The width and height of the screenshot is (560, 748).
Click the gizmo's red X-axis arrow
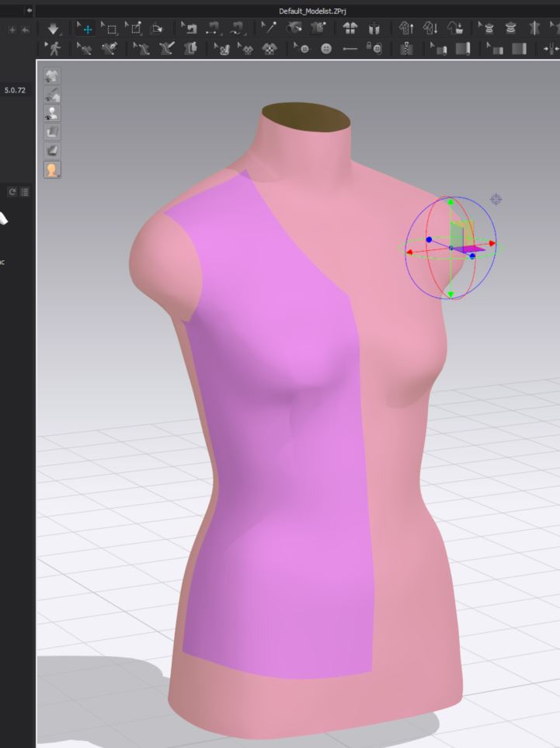click(492, 244)
